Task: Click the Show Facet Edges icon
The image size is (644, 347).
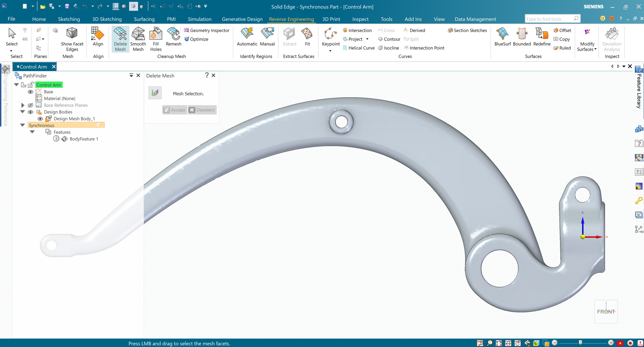Action: pyautogui.click(x=72, y=33)
